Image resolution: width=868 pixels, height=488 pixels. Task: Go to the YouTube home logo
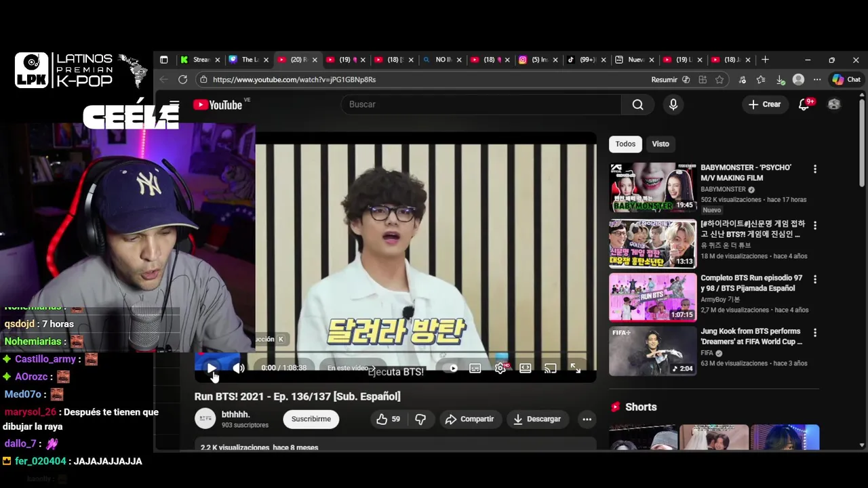point(218,104)
